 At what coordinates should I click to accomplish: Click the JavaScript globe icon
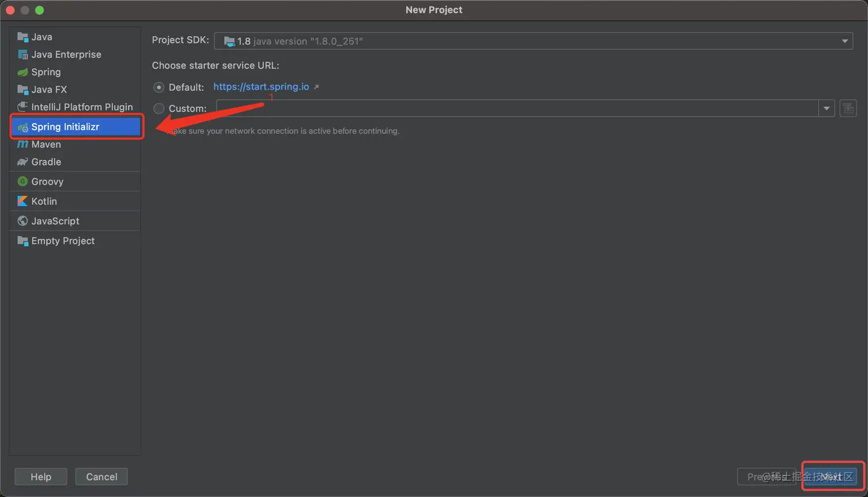tap(22, 221)
